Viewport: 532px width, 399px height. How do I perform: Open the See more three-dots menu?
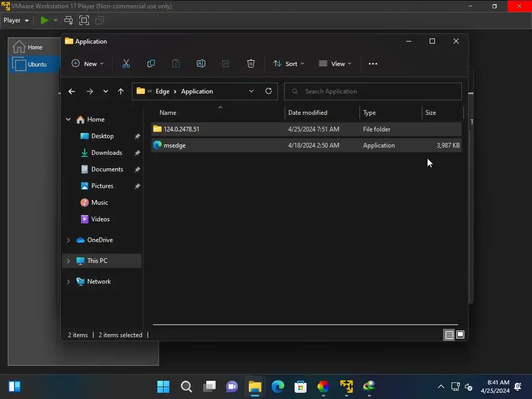(x=373, y=64)
